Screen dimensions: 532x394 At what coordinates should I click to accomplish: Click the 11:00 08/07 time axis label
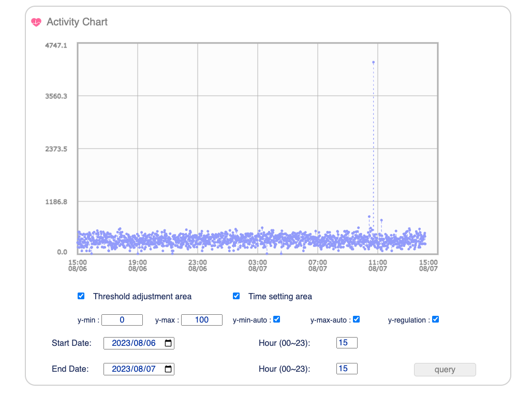click(x=378, y=266)
